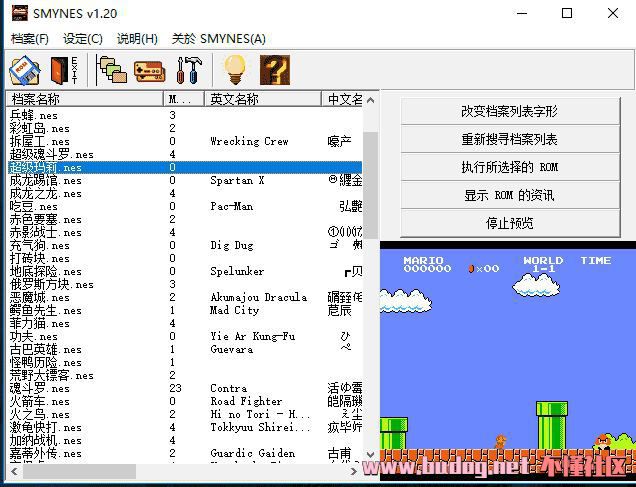Select 俄罗斯方块.nes in the file list
The height and width of the screenshot is (487, 636).
(x=52, y=284)
